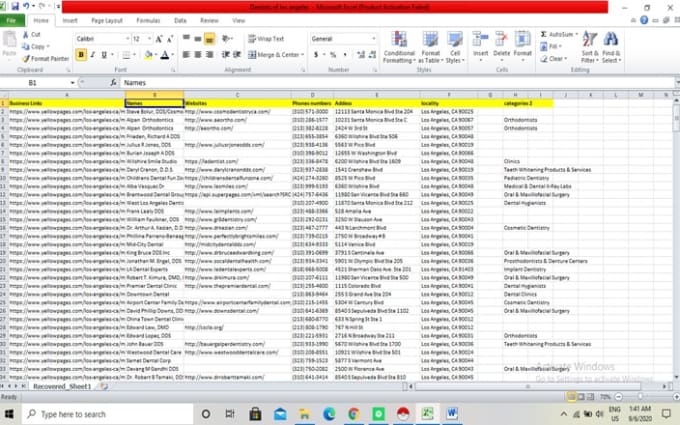Apply Percent Style format

tap(333, 55)
